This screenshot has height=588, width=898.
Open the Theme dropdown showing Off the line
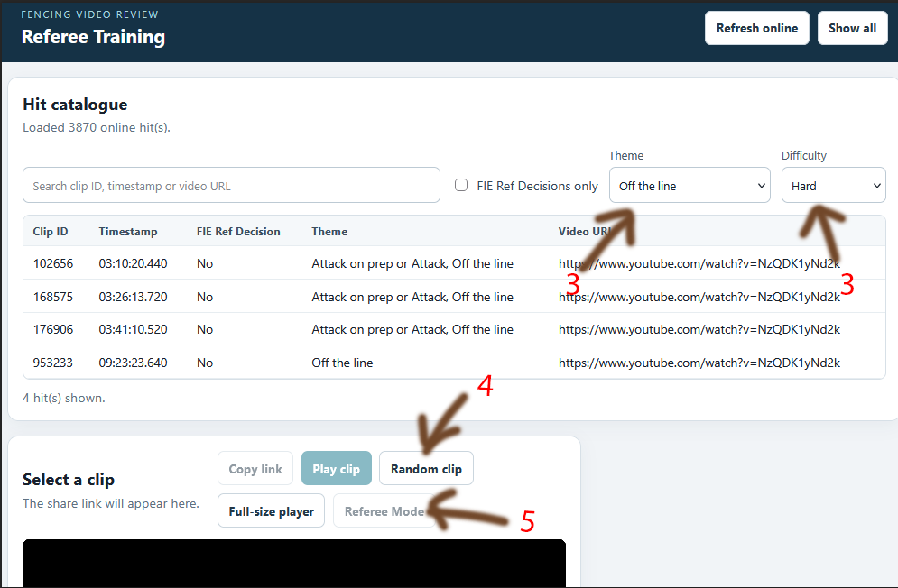click(x=690, y=186)
